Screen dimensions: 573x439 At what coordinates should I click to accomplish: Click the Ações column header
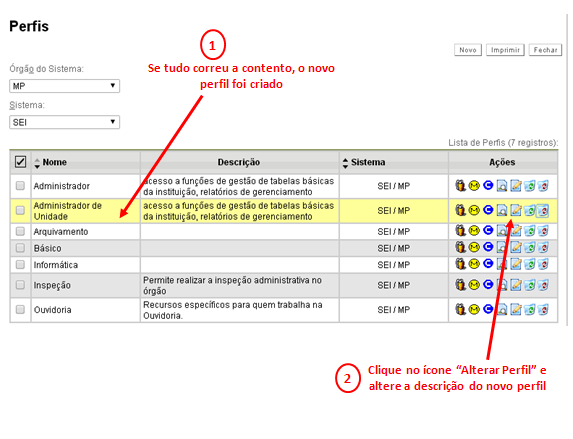coord(502,162)
